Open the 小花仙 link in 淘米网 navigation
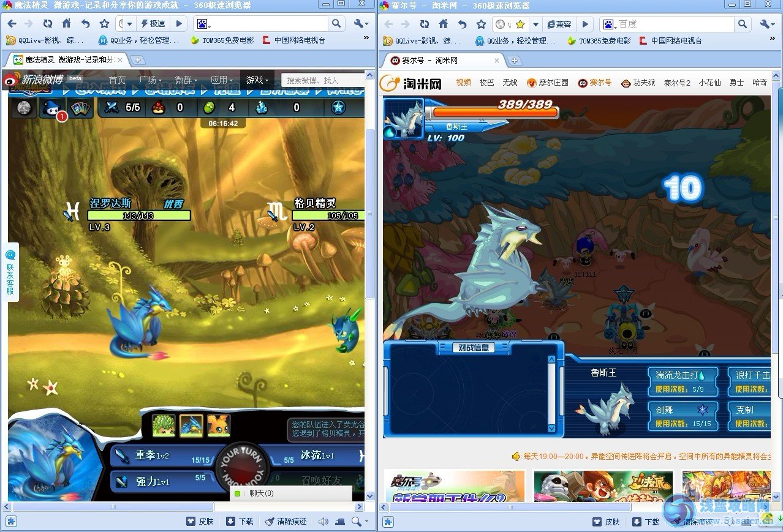 coord(709,83)
